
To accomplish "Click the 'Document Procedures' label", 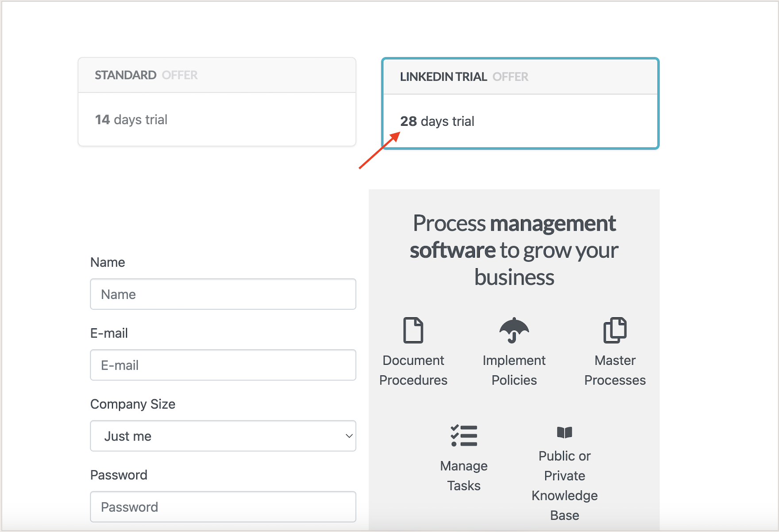I will click(x=413, y=370).
